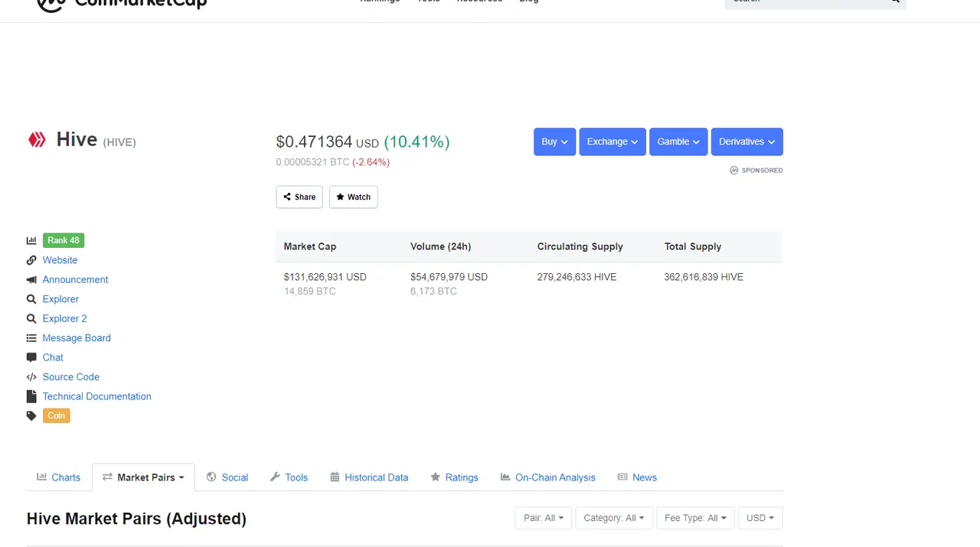Open the On-Chain Analysis tab

click(547, 477)
